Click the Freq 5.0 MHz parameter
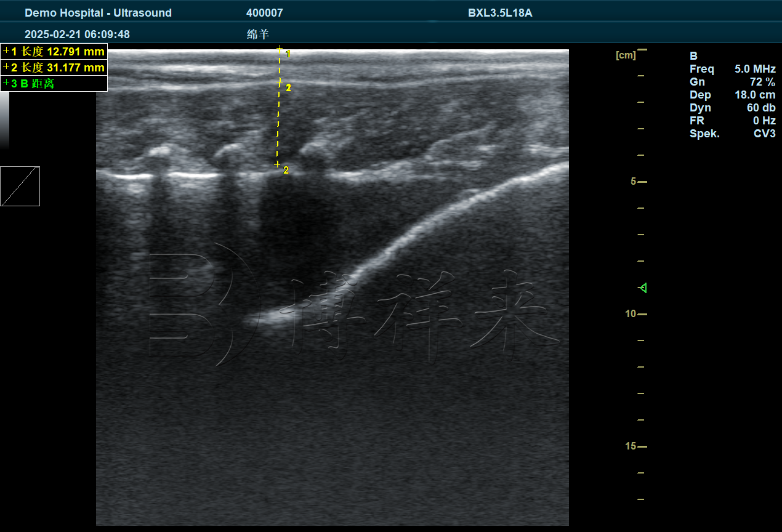Viewport: 782px width, 532px height. [732, 69]
